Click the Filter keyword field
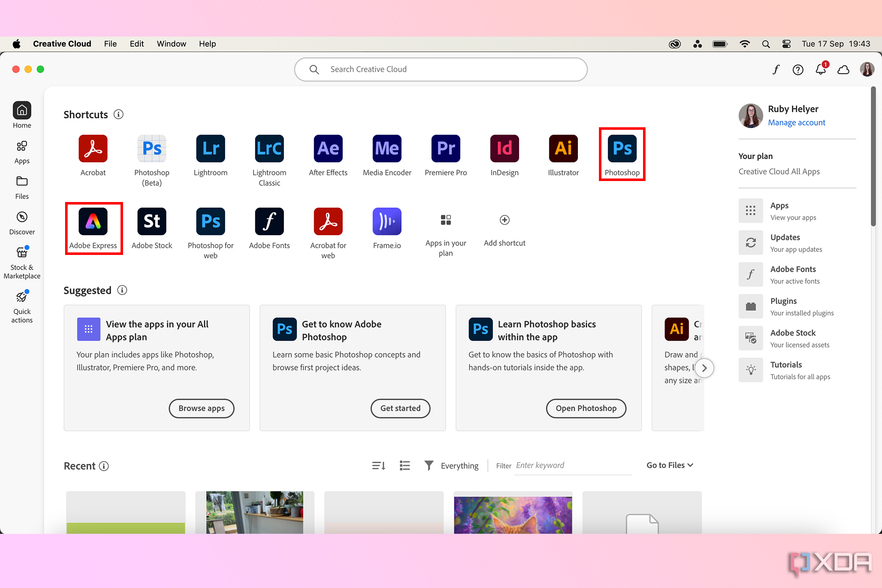The image size is (882, 588). (573, 465)
